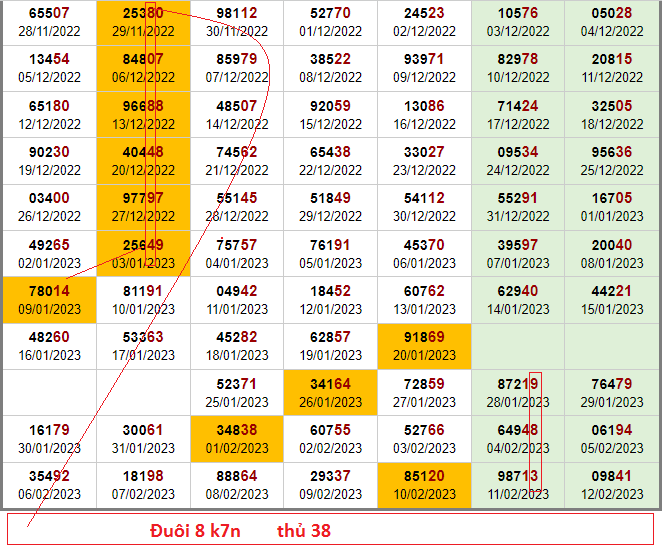Select the highlighted cell 78014 dated 09/01/2023
Screen dimensions: 662x554
click(x=49, y=300)
